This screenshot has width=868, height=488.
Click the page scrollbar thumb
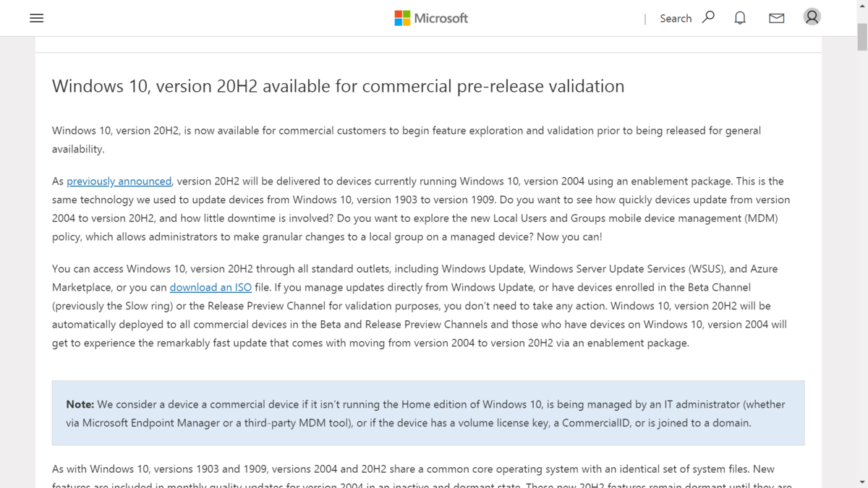(x=862, y=38)
